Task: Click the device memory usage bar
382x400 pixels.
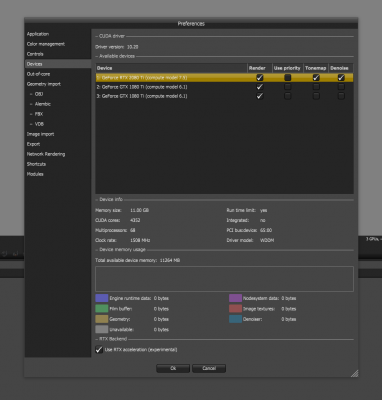Action: [x=224, y=279]
